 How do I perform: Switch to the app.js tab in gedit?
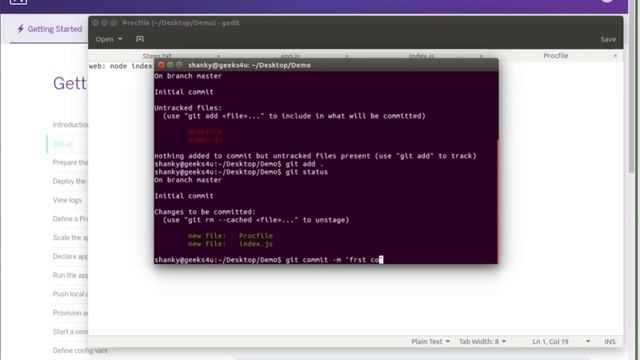click(290, 56)
